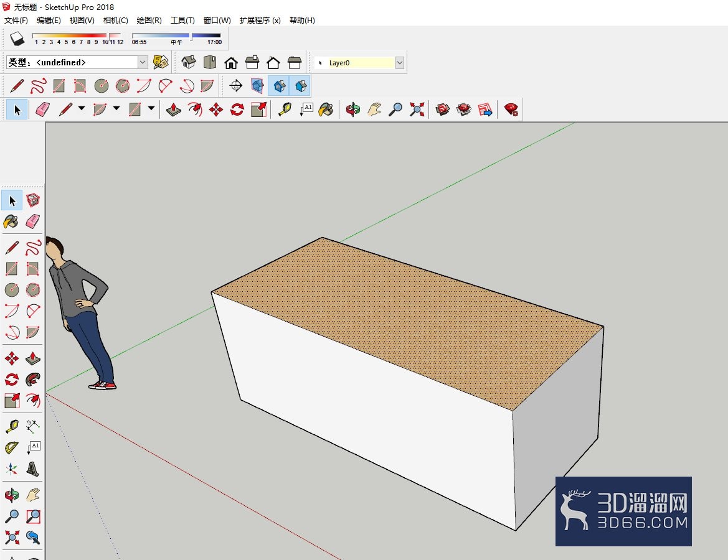Select the Tape Measure tool
This screenshot has width=728, height=560.
(x=285, y=110)
